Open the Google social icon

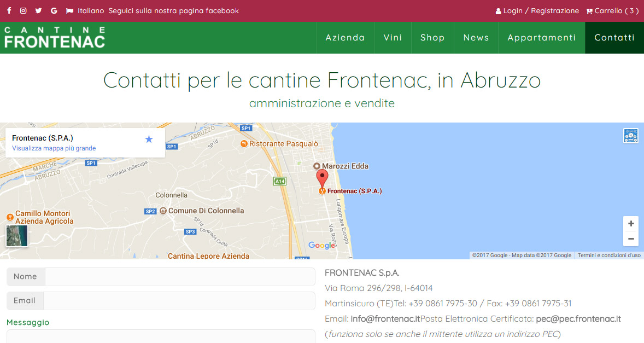pos(54,11)
